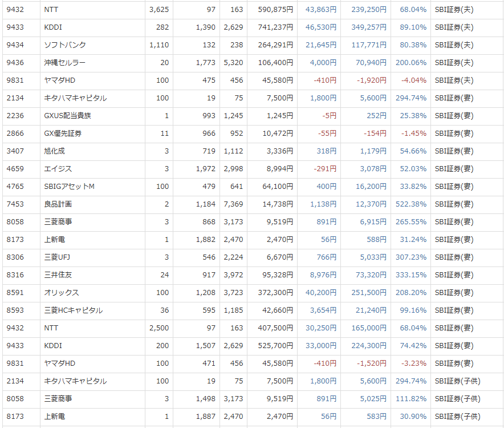This screenshot has height=428, width=504.
Task: Click the -3.23% loss cell for ヤマダHD
Action: [414, 364]
